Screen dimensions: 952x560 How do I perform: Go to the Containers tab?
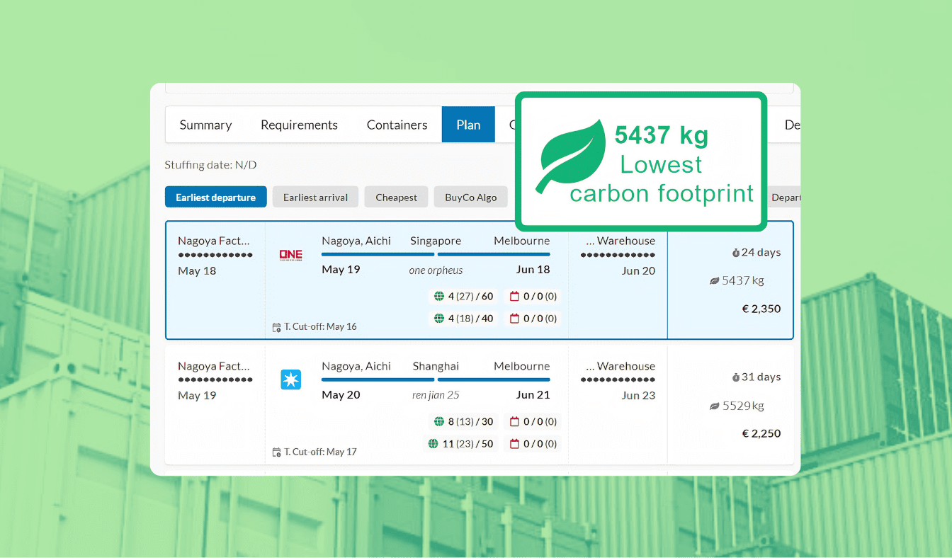point(397,125)
